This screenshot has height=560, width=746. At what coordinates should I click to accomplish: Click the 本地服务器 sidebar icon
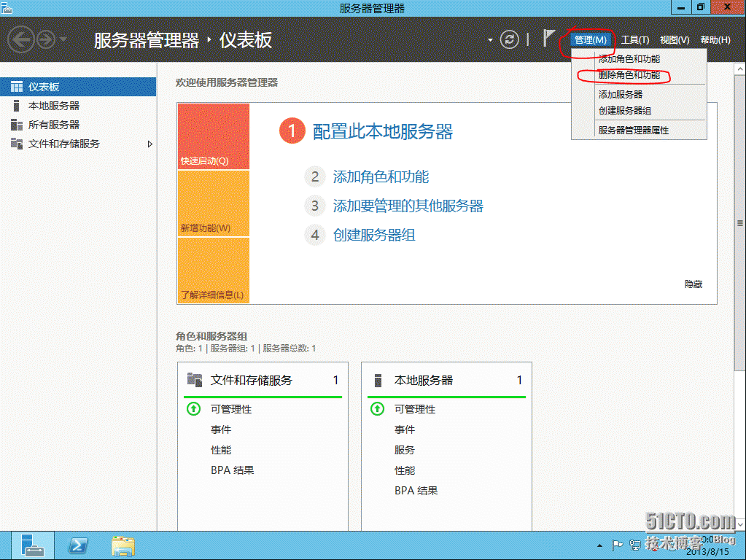click(17, 106)
